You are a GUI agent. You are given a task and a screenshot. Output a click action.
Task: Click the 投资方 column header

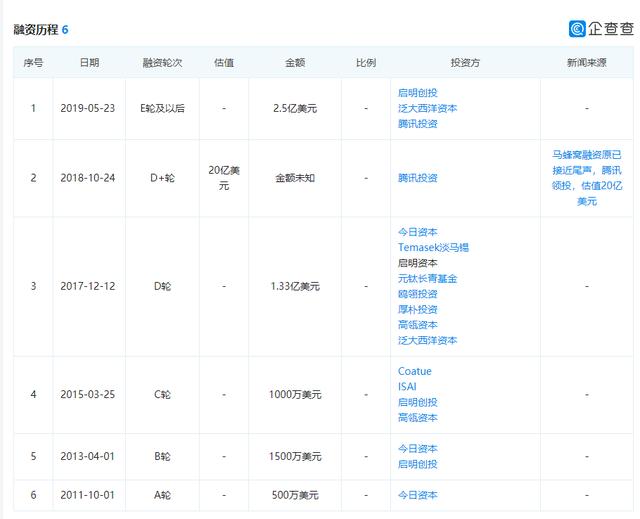pos(465,63)
